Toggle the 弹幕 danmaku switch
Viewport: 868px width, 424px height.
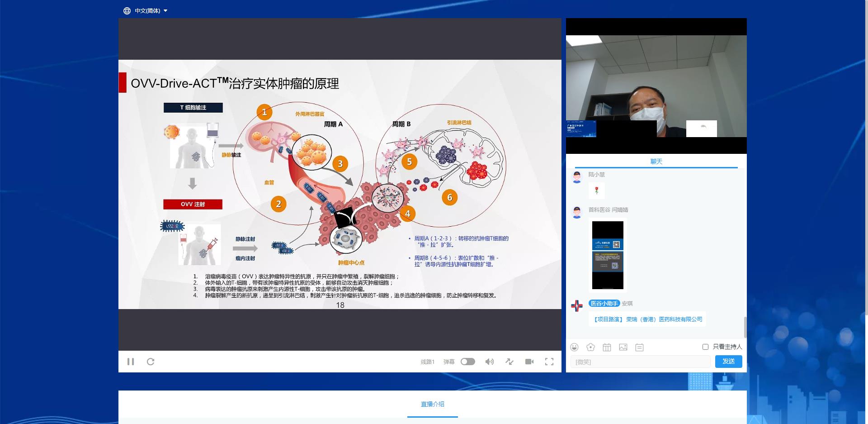click(x=467, y=362)
